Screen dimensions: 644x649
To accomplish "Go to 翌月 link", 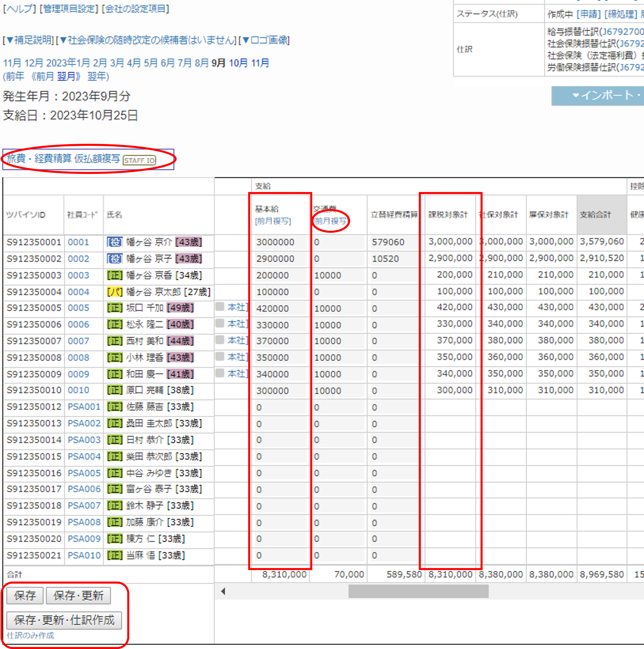I will pos(66,76).
